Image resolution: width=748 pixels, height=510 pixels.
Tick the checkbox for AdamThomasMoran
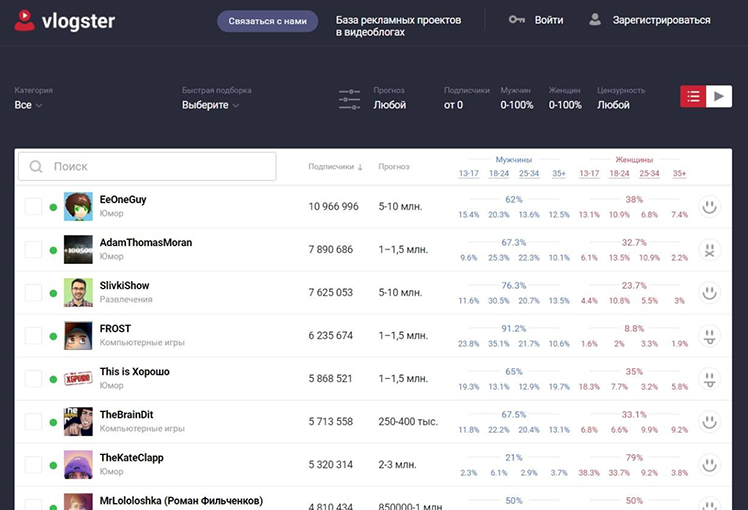click(33, 250)
